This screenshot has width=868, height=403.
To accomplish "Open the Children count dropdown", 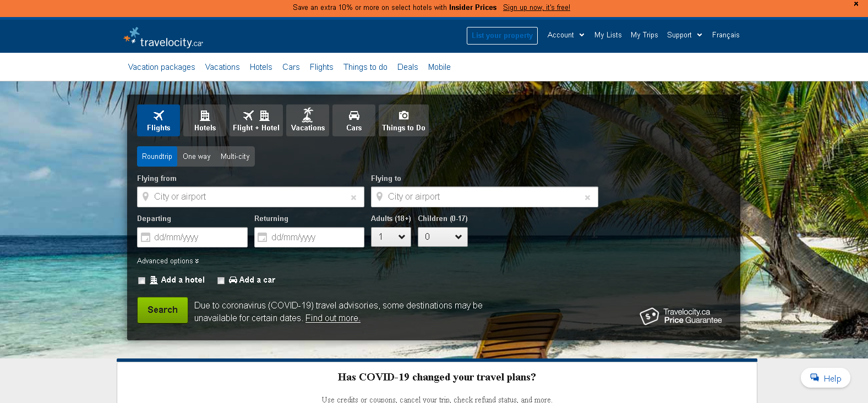I will click(443, 237).
